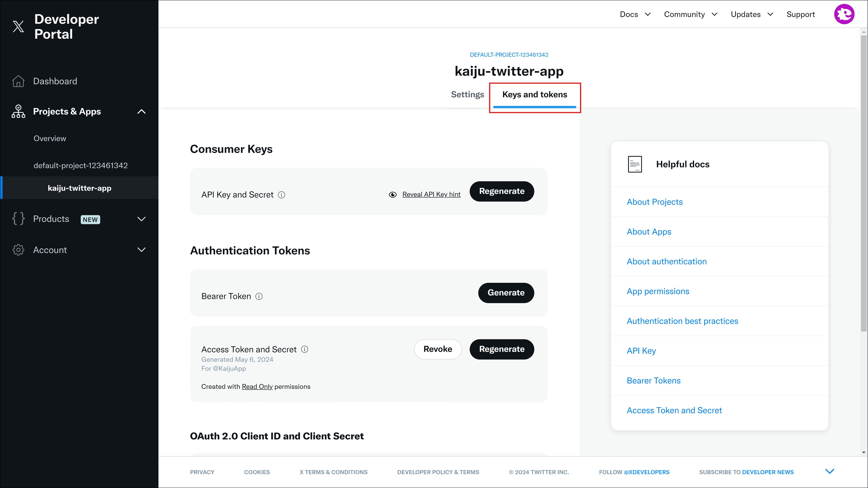This screenshot has height=488, width=868.
Task: Click PRIVACY in footer
Action: tap(202, 472)
